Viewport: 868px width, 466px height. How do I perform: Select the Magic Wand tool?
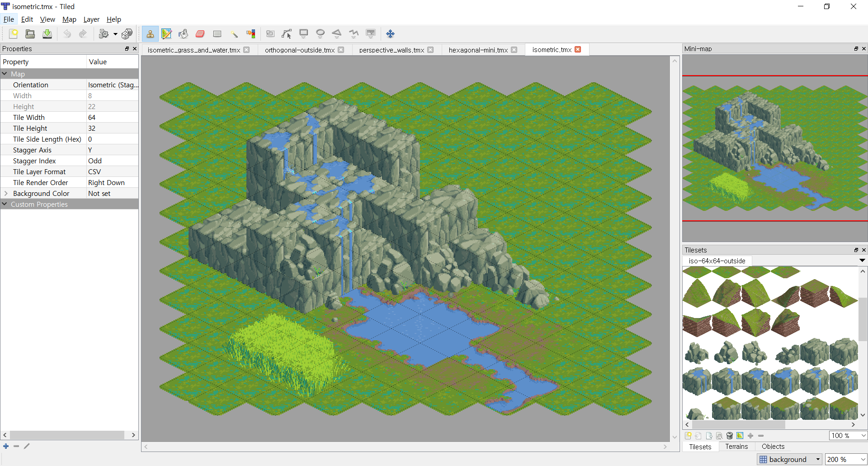point(234,34)
